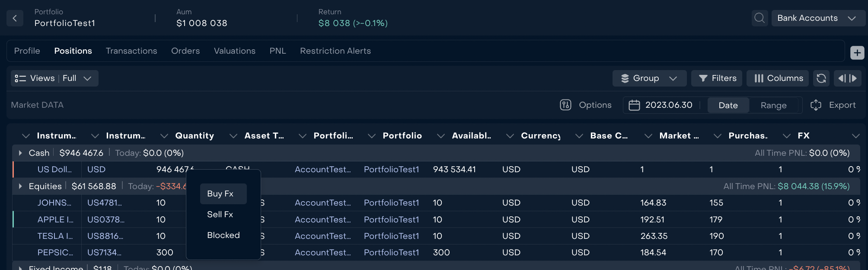
Task: Click the Quantity column header
Action: 195,136
